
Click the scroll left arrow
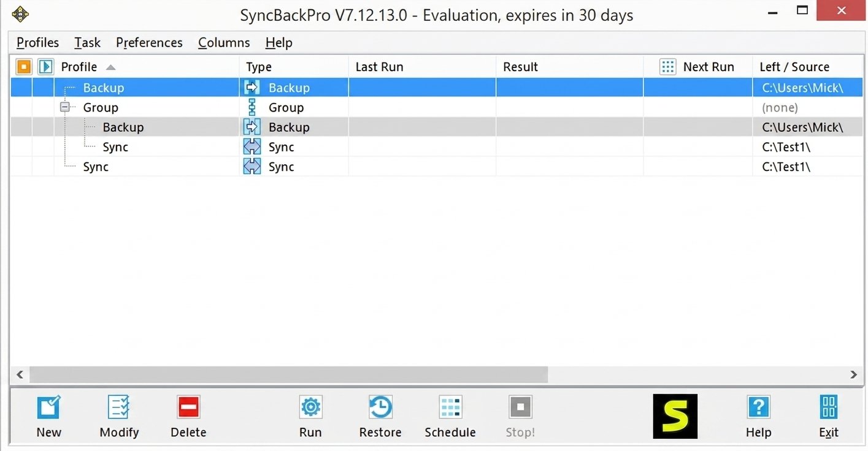coord(19,374)
